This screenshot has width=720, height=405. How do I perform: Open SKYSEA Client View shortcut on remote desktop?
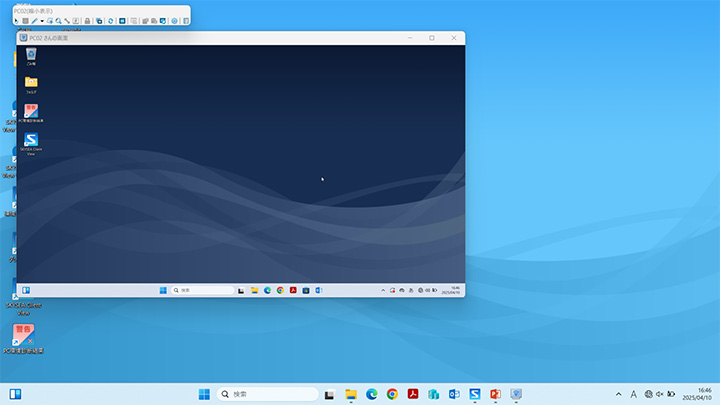(x=31, y=141)
